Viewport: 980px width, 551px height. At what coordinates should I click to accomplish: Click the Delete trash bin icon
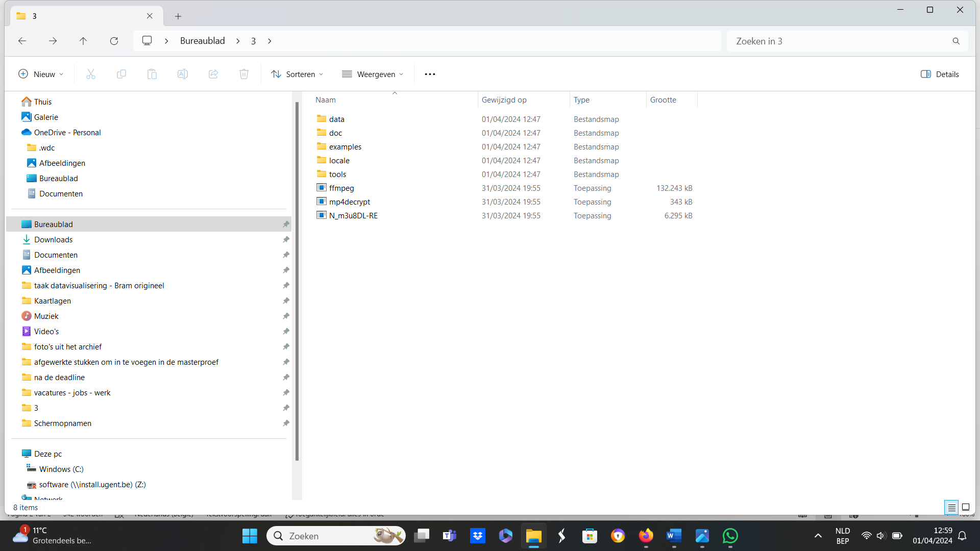click(x=244, y=74)
